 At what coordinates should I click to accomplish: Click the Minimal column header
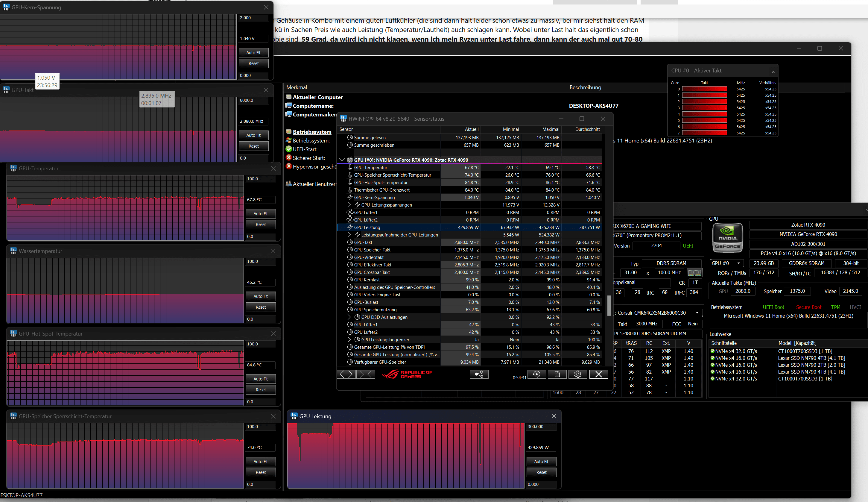pos(501,129)
